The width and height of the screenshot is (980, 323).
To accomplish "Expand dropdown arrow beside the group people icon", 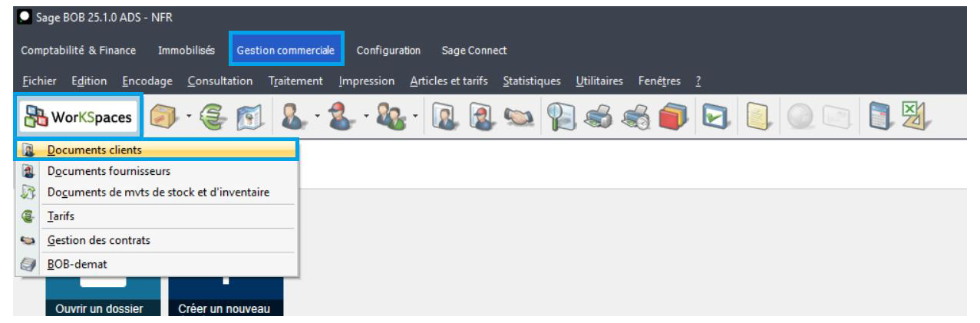I will (x=416, y=117).
